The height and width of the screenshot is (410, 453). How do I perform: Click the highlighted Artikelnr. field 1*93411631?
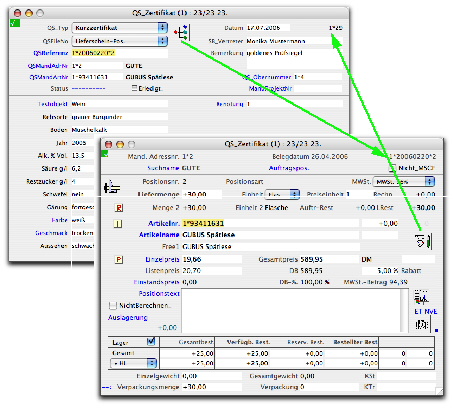coord(270,223)
